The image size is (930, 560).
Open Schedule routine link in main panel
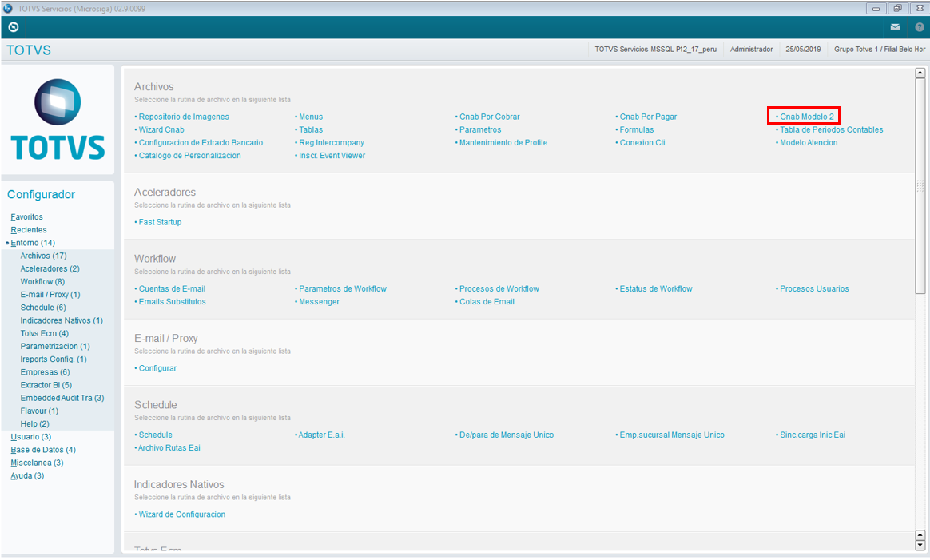pyautogui.click(x=155, y=435)
